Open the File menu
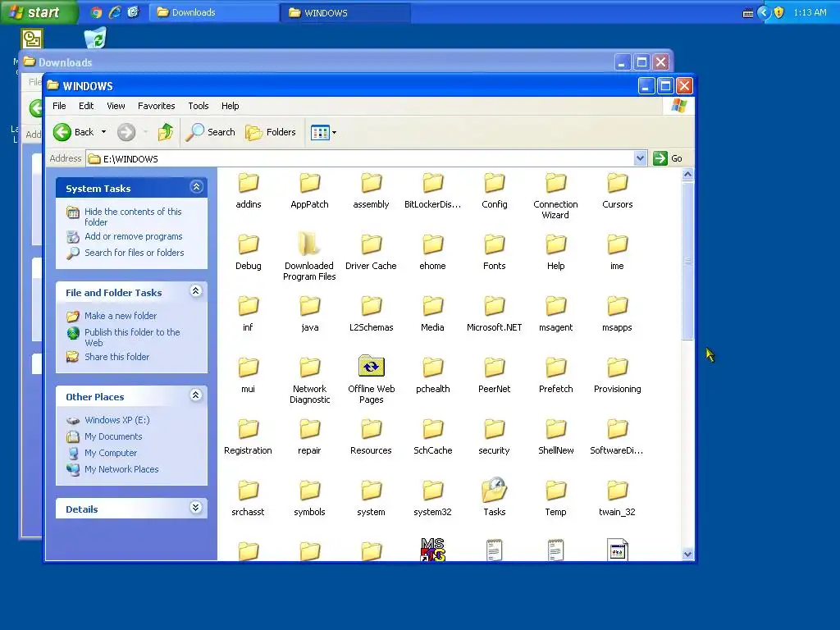This screenshot has width=840, height=630. [x=59, y=106]
